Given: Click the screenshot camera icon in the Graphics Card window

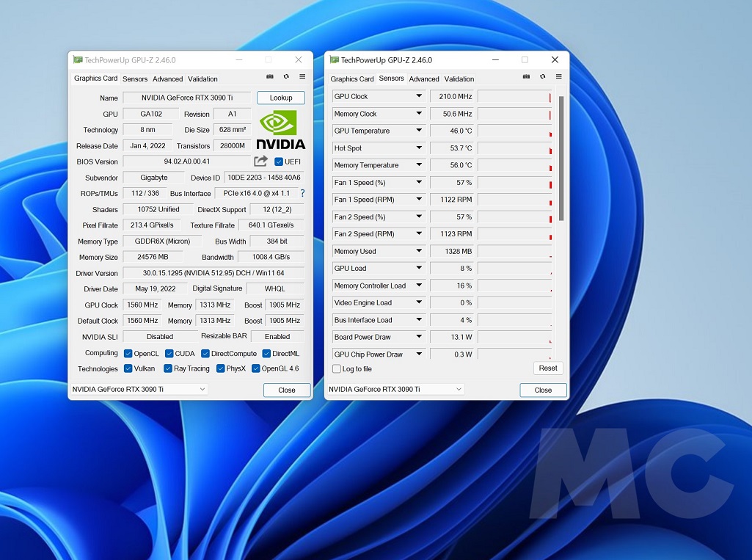Looking at the screenshot, I should (x=270, y=77).
